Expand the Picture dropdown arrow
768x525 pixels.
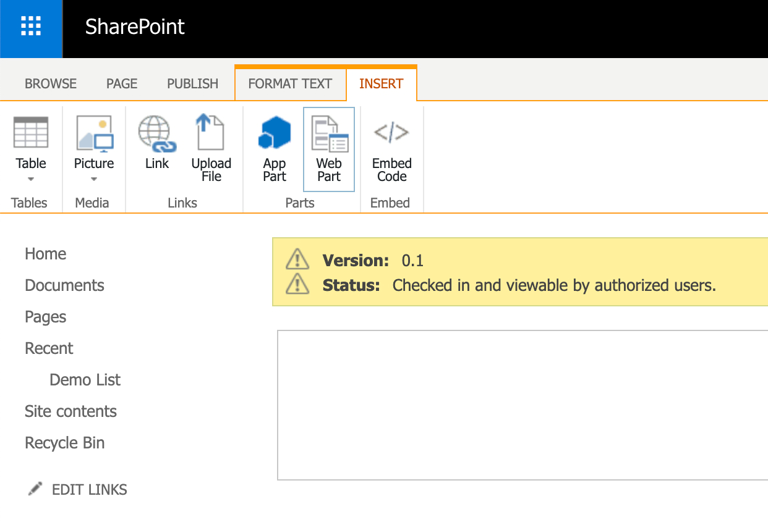coord(94,179)
